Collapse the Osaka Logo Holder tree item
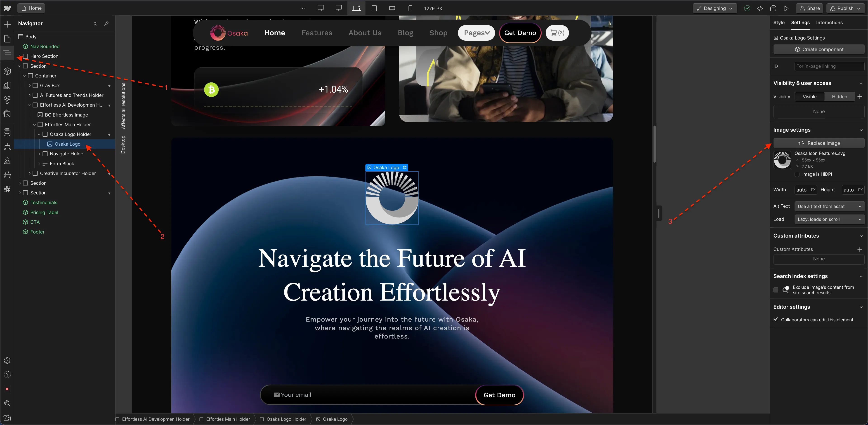 tap(39, 134)
